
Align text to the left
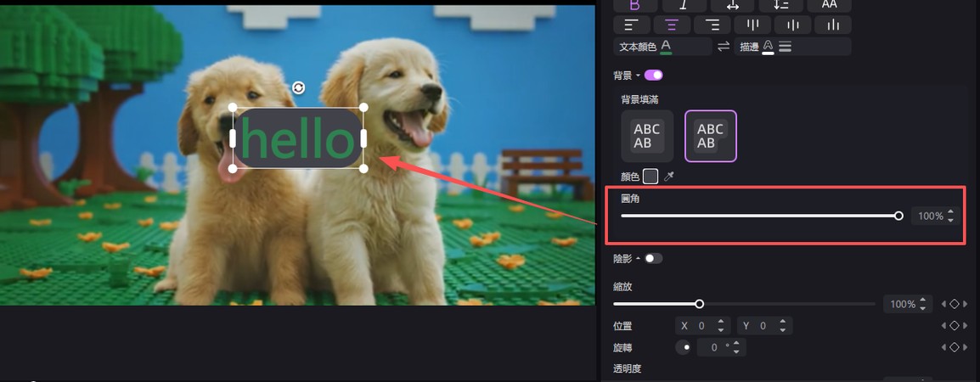click(631, 25)
